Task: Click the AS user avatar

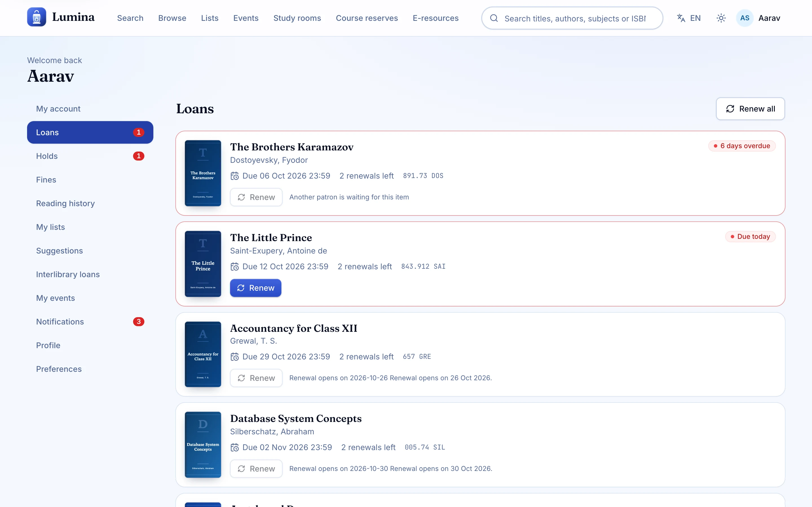Action: pyautogui.click(x=745, y=18)
